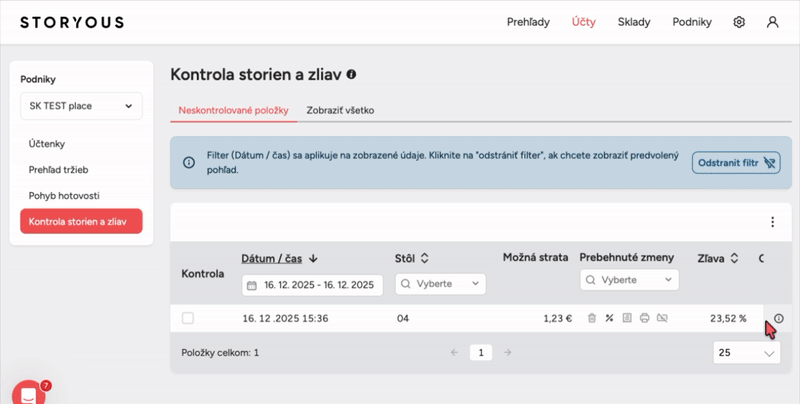Check the Kontrola checkbox for the 15:36 row
Screen dimensions: 800x404
(x=188, y=318)
